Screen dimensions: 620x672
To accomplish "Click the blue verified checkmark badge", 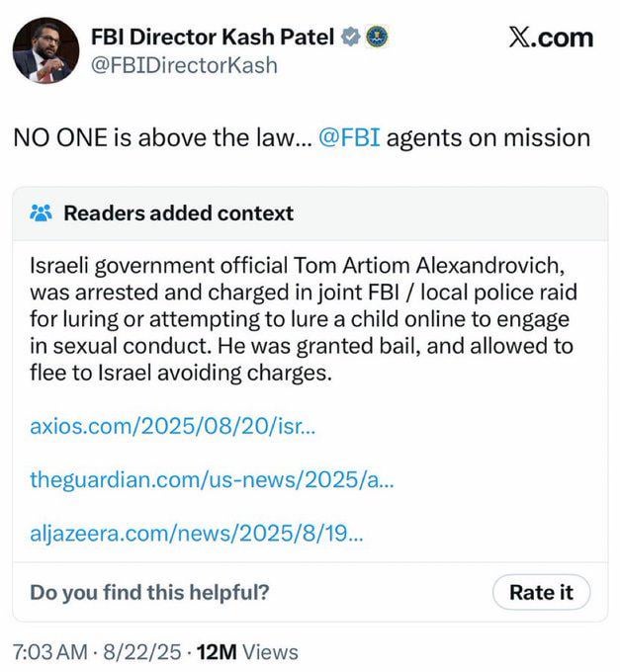I will tap(350, 37).
